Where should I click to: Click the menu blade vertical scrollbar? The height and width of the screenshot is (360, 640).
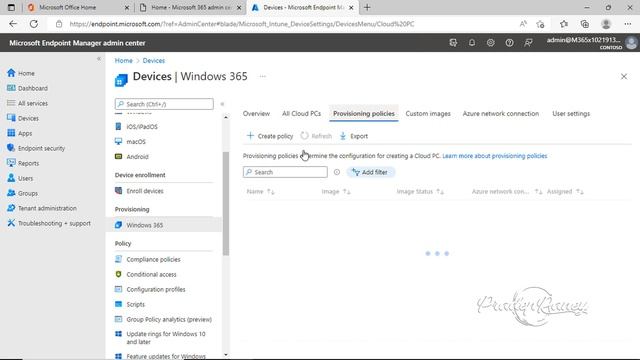click(226, 203)
